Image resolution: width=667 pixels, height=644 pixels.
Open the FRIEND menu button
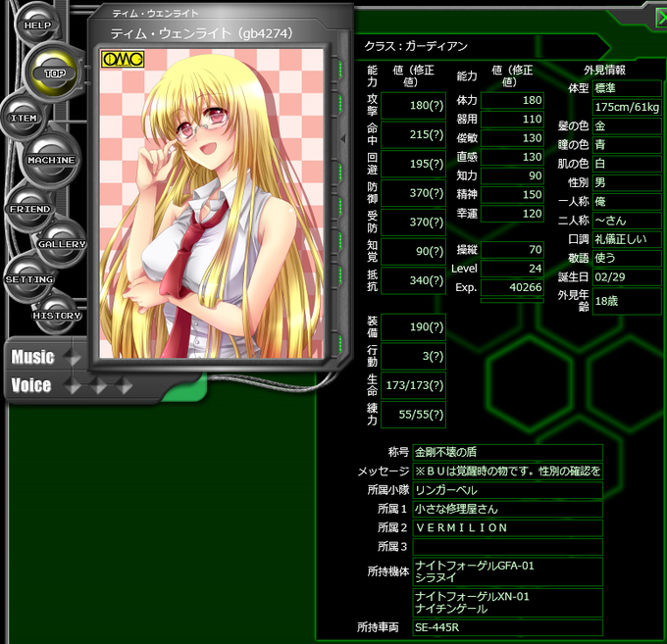[x=29, y=209]
